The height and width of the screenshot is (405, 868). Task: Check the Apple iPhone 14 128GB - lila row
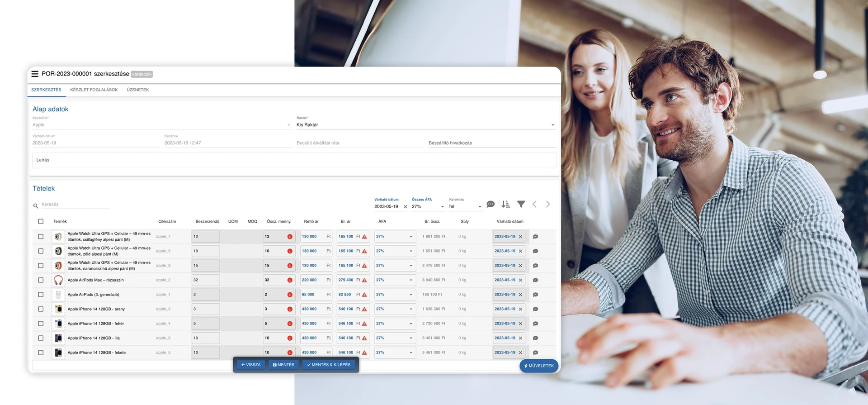[x=41, y=338]
